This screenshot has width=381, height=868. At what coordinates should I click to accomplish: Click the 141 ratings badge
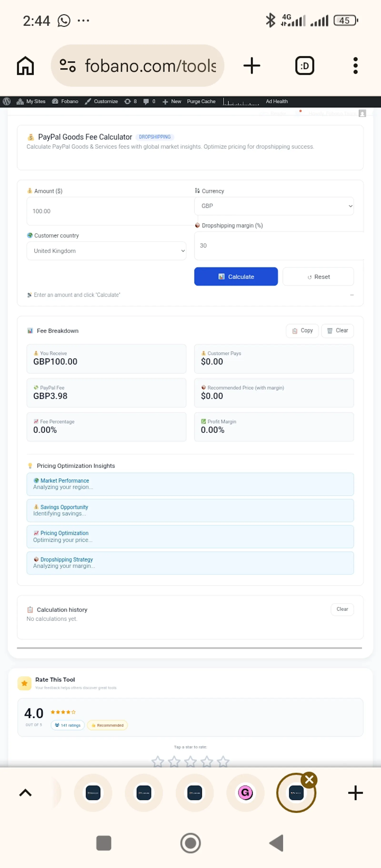[68, 725]
